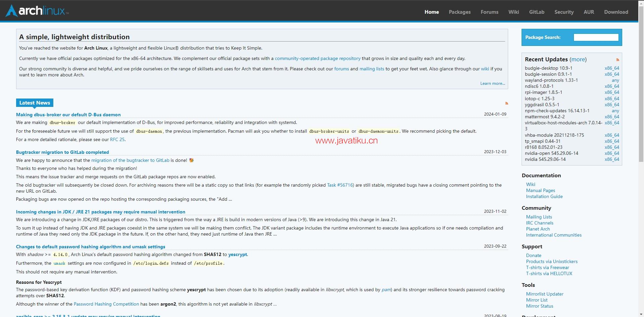Open wayland-protocols 1.33-1 package update
The height and width of the screenshot is (317, 644).
(x=551, y=80)
